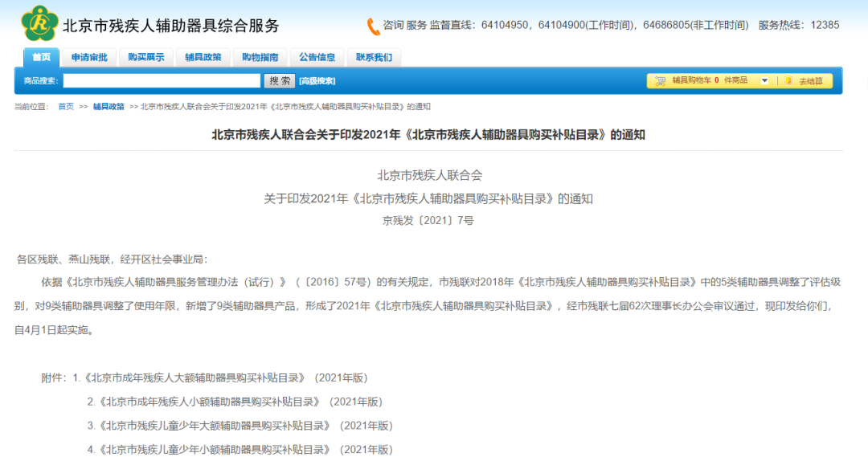The image size is (868, 457).
Task: Select the 购物指南 tab
Action: 260,57
